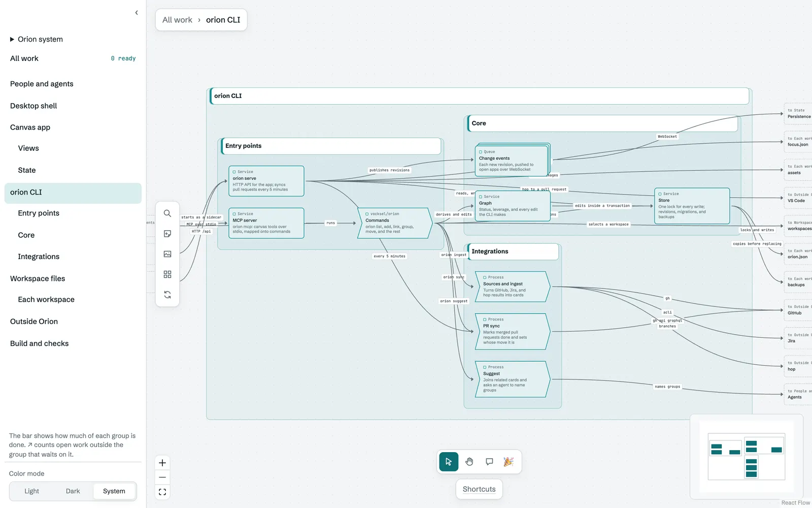Open Core sidebar item
Image resolution: width=812 pixels, height=508 pixels.
coord(73,235)
